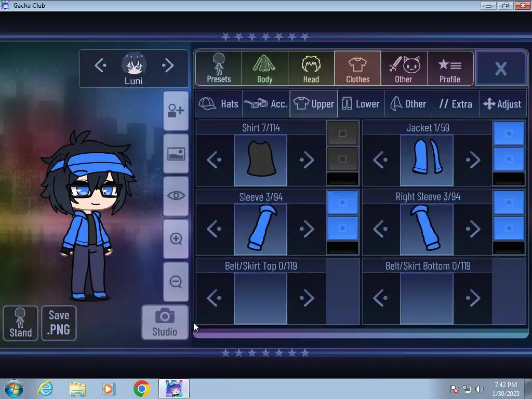Viewport: 532px width, 399px height.
Task: Click the Right Sleeve preview thumbnail
Action: [427, 229]
